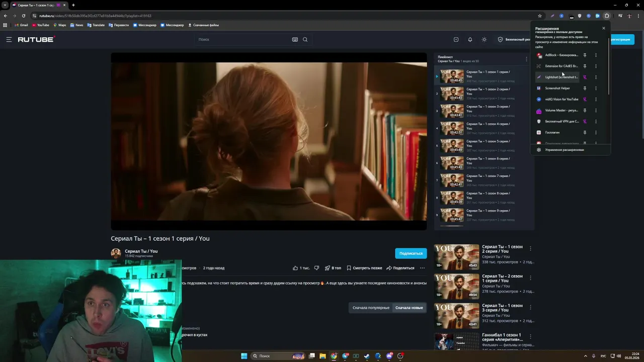Image resolution: width=644 pixels, height=362 pixels.
Task: Unpin the Lightshot extension
Action: 585,77
